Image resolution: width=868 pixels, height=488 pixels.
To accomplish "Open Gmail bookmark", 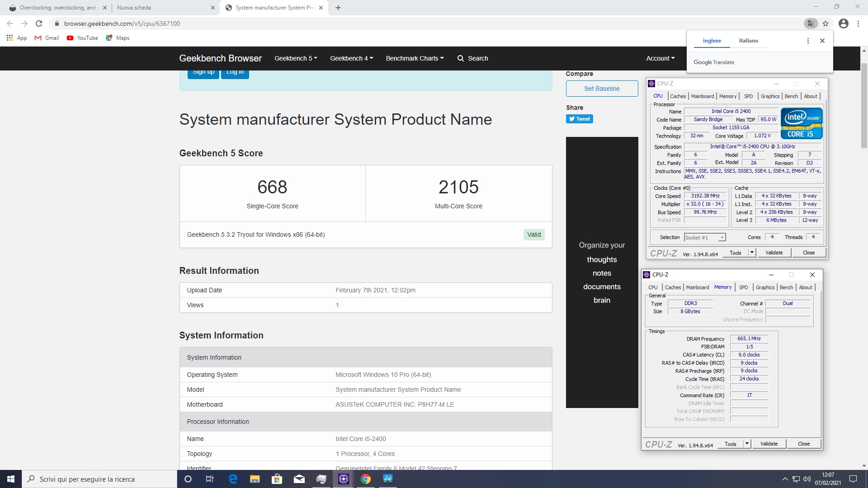I will click(47, 38).
